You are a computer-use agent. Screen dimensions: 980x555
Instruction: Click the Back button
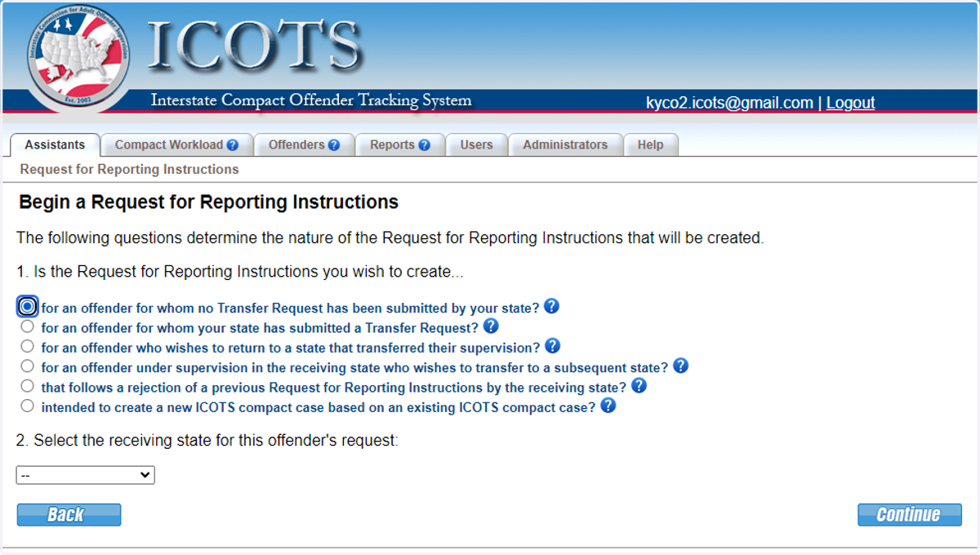[69, 514]
